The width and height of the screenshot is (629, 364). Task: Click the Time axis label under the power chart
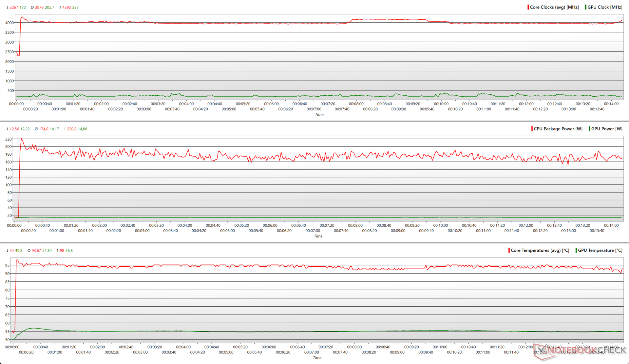point(318,236)
